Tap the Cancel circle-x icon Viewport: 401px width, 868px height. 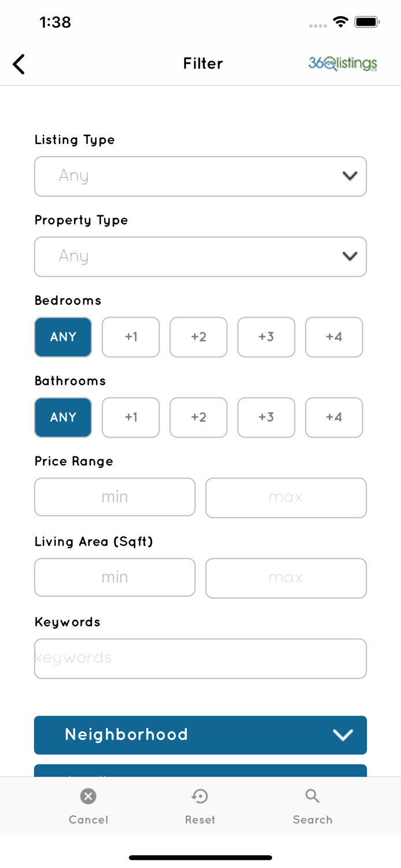88,796
